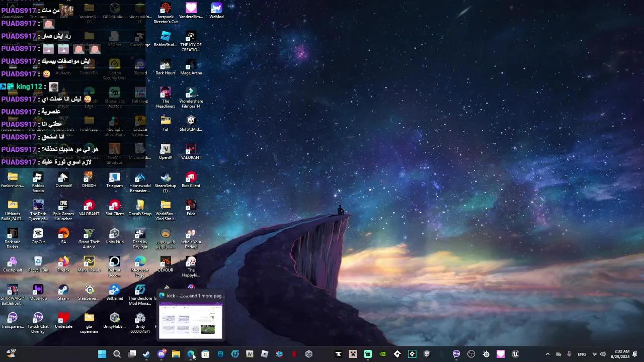
Task: Open the SteelSeries desktop shortcut
Action: point(89,293)
